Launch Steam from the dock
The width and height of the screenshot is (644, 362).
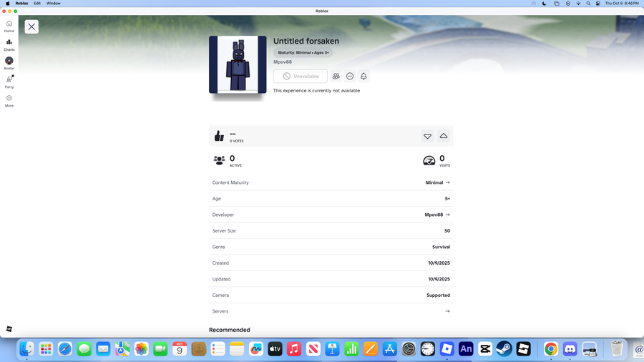point(504,349)
